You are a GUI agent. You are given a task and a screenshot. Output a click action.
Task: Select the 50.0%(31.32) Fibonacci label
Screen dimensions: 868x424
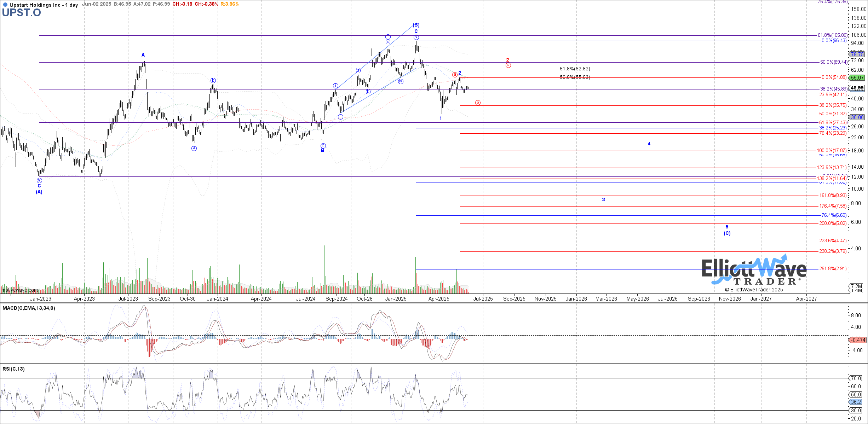(x=833, y=114)
